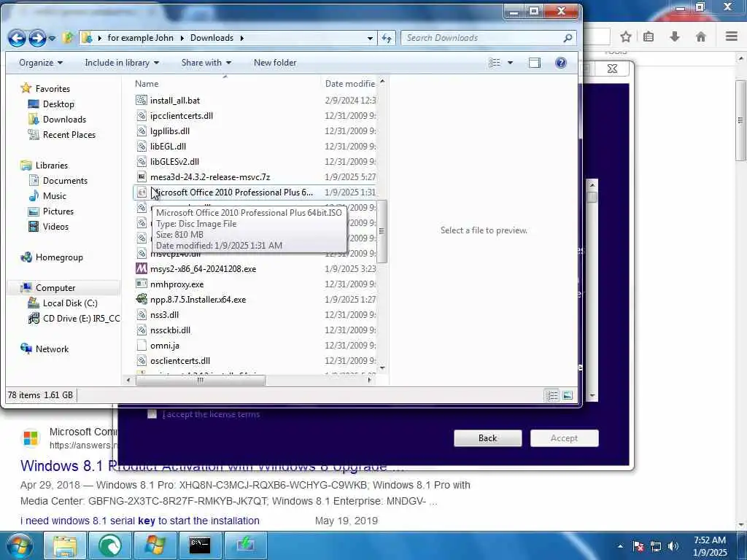Select libEGL.dll file
The image size is (747, 560).
click(168, 146)
